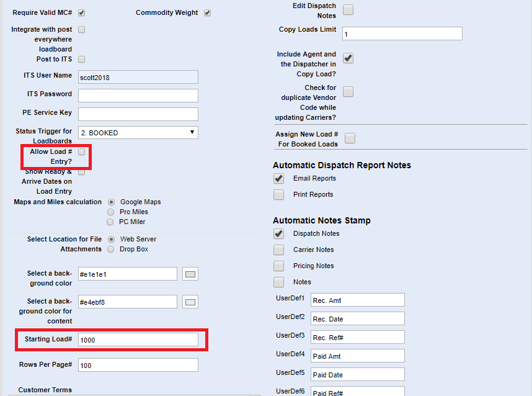The image size is (532, 396).
Task: Open color picker for first background color
Action: tap(190, 274)
